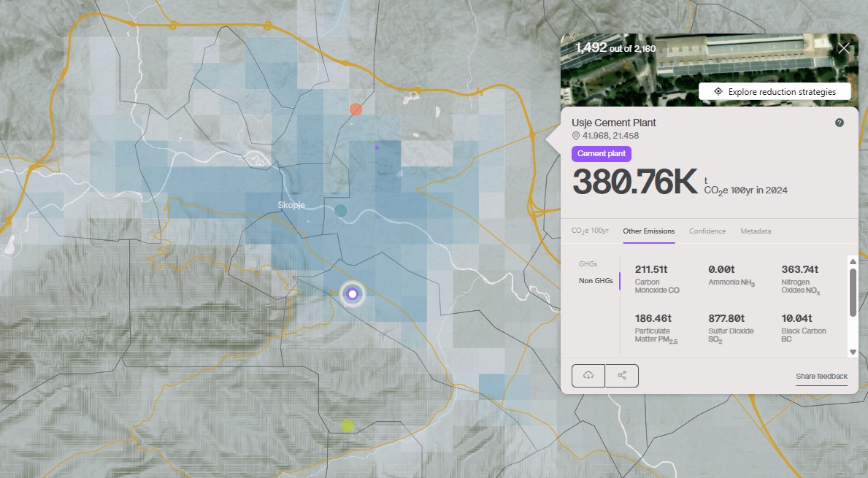Screen dimensions: 868x478
Task: Switch to GHGs emissions category
Action: pyautogui.click(x=588, y=264)
